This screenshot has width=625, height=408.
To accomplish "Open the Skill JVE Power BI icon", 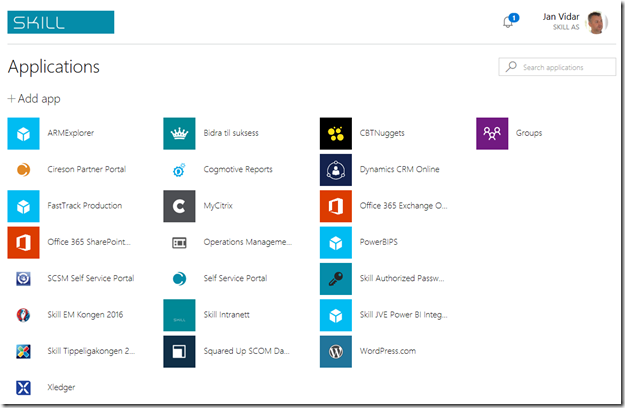I will point(336,315).
